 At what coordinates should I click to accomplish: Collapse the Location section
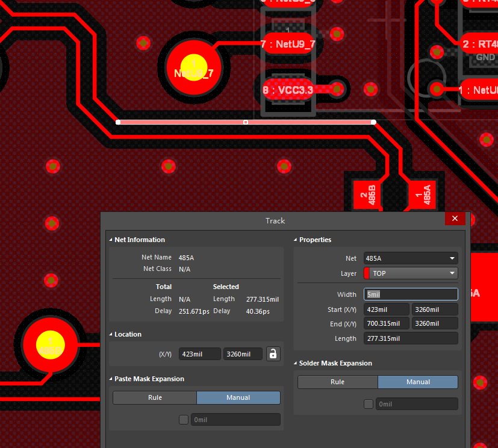click(111, 334)
